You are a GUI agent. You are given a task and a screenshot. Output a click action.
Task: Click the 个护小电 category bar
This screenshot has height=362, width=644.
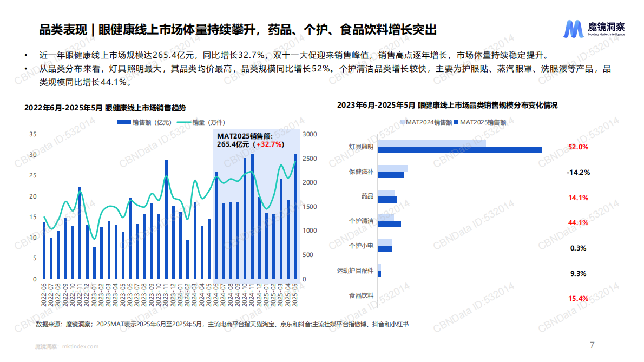click(x=386, y=249)
